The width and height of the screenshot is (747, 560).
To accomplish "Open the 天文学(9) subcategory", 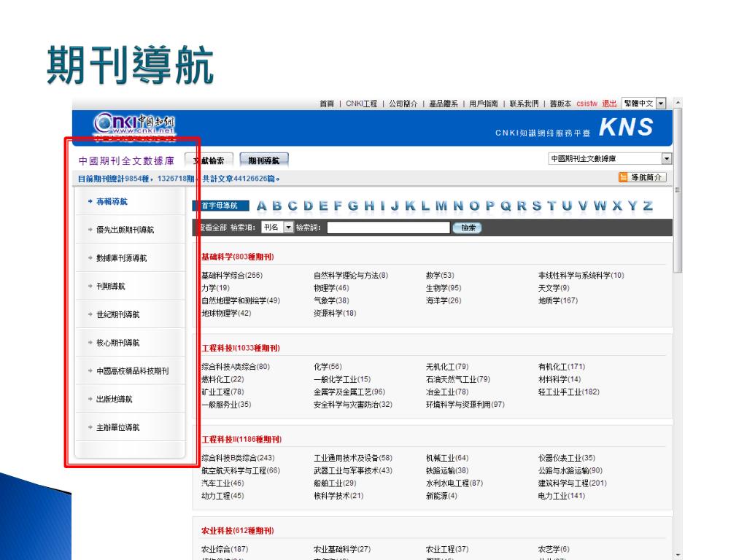I will (554, 288).
